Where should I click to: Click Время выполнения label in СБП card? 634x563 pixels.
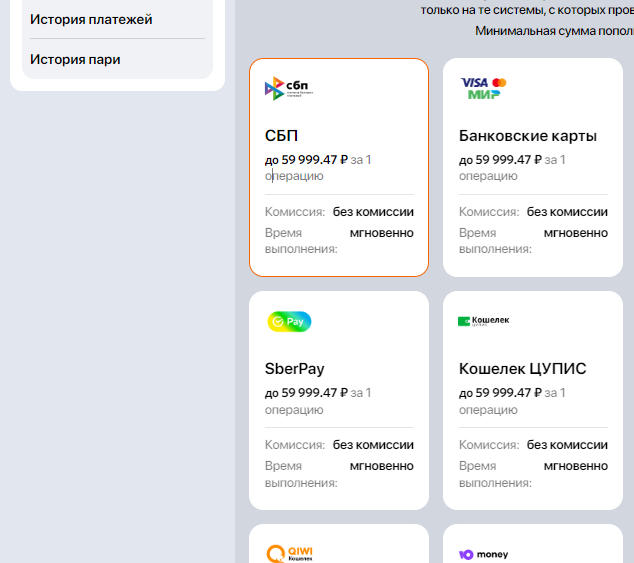coord(301,241)
